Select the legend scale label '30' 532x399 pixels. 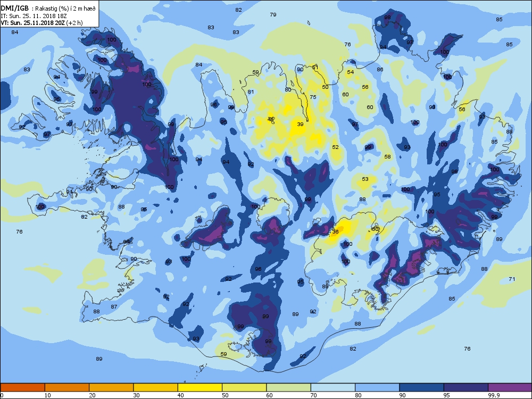[136, 395]
